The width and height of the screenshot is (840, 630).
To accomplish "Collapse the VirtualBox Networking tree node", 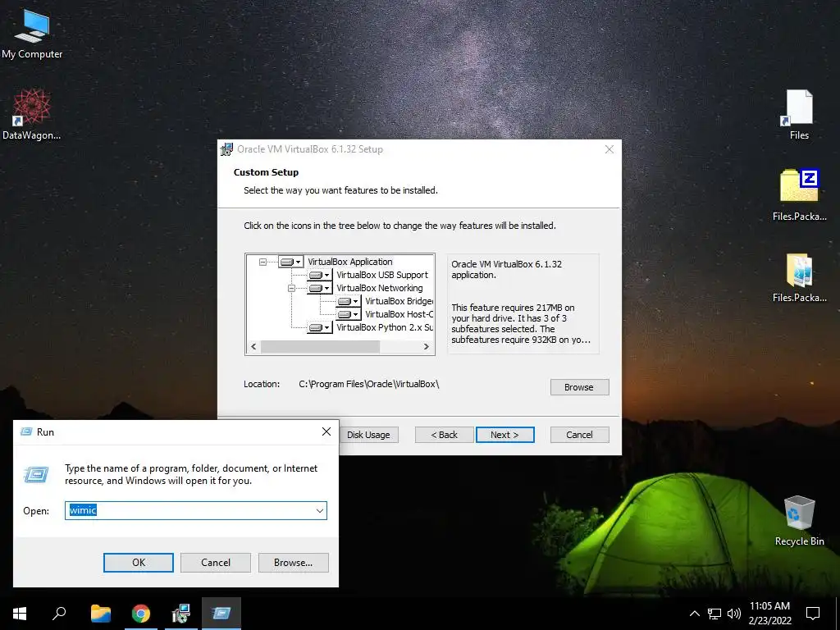I will [x=291, y=288].
